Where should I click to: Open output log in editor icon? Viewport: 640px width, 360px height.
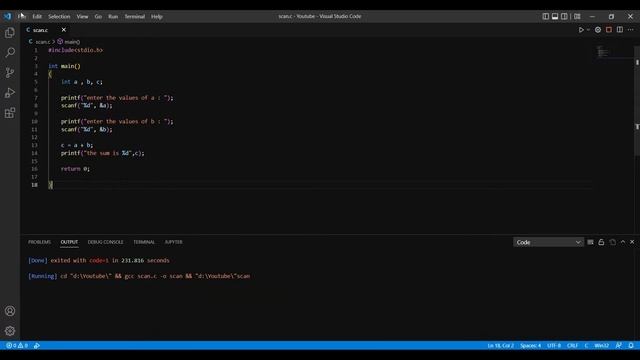(613, 242)
